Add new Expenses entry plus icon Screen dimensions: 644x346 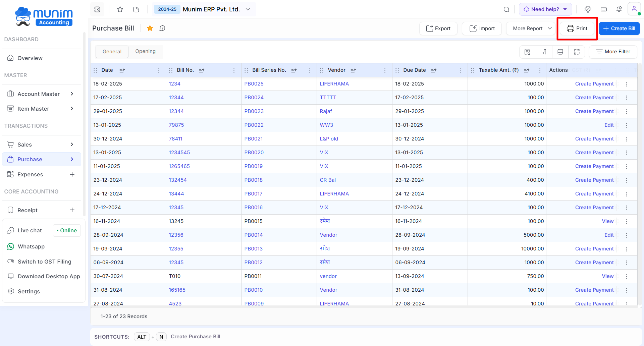(72, 174)
